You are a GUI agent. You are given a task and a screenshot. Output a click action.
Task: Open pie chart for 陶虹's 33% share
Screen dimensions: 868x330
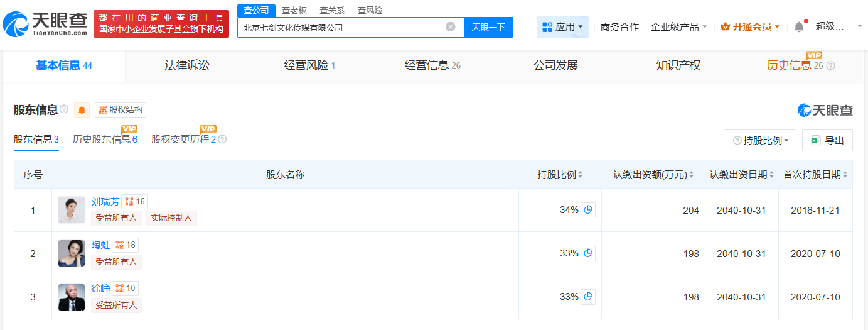point(588,253)
